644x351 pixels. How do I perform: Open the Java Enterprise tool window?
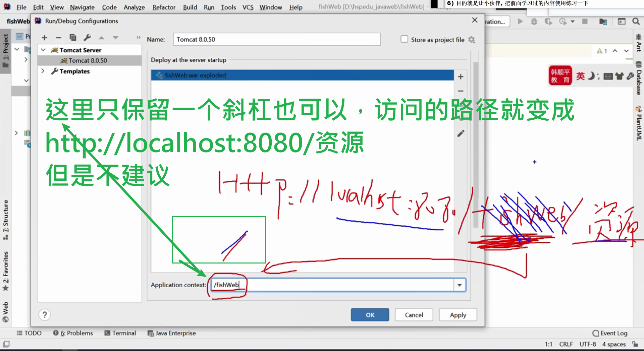coord(171,333)
